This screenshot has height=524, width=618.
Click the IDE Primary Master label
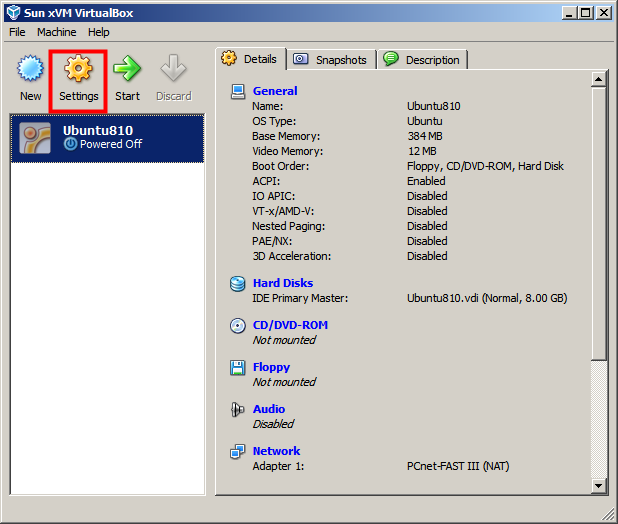pyautogui.click(x=300, y=298)
